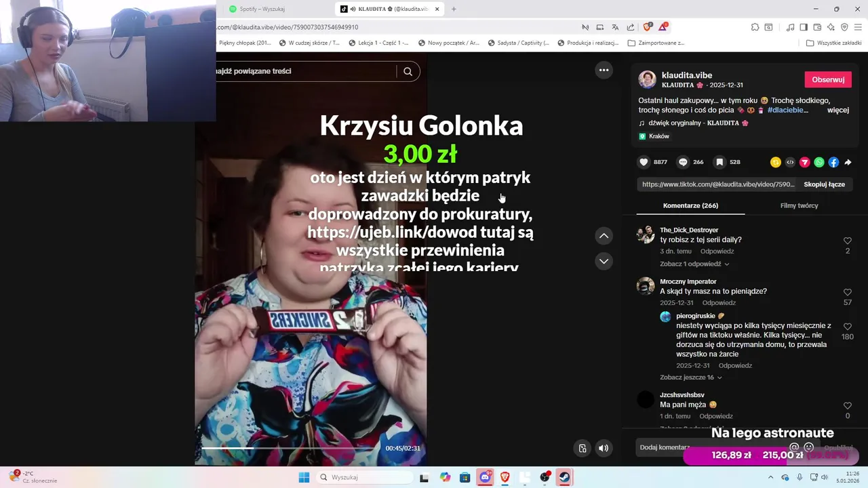Open the Brave playlist music note icon
This screenshot has height=488, width=868.
tap(790, 27)
